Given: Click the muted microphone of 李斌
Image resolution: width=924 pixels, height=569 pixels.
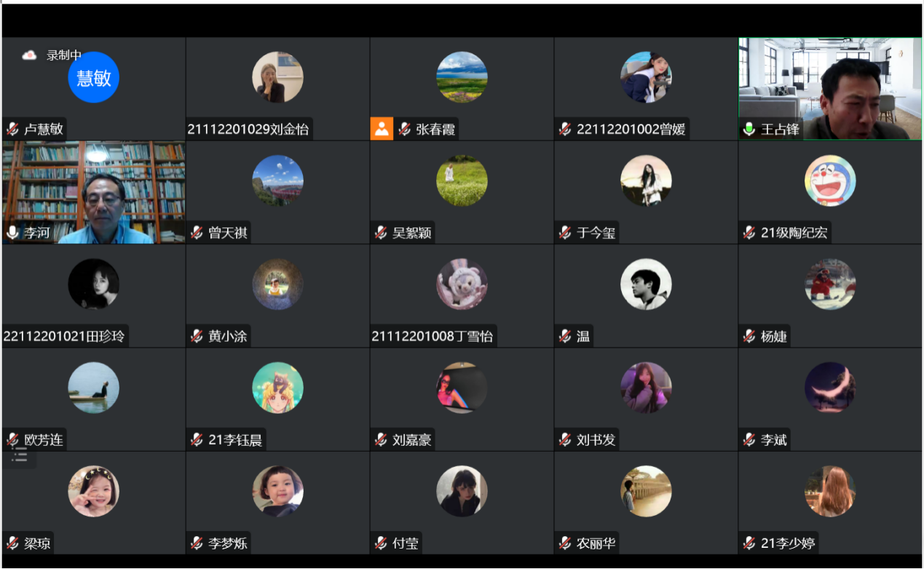Looking at the screenshot, I should coord(749,440).
